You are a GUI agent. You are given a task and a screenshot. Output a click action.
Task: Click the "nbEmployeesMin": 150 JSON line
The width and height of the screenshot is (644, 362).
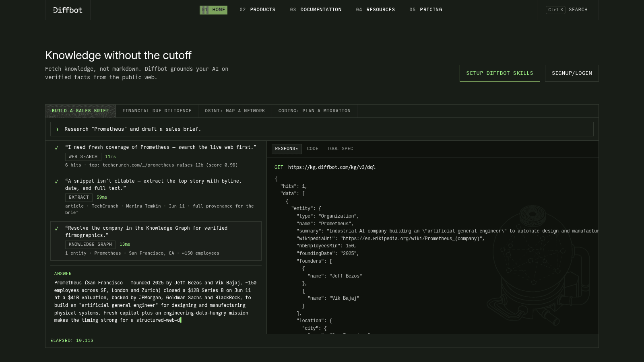(x=326, y=246)
